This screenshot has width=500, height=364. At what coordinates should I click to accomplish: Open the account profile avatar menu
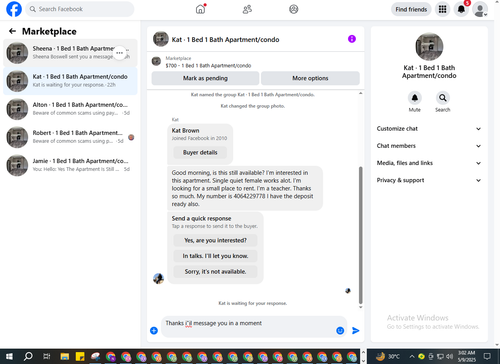click(480, 9)
